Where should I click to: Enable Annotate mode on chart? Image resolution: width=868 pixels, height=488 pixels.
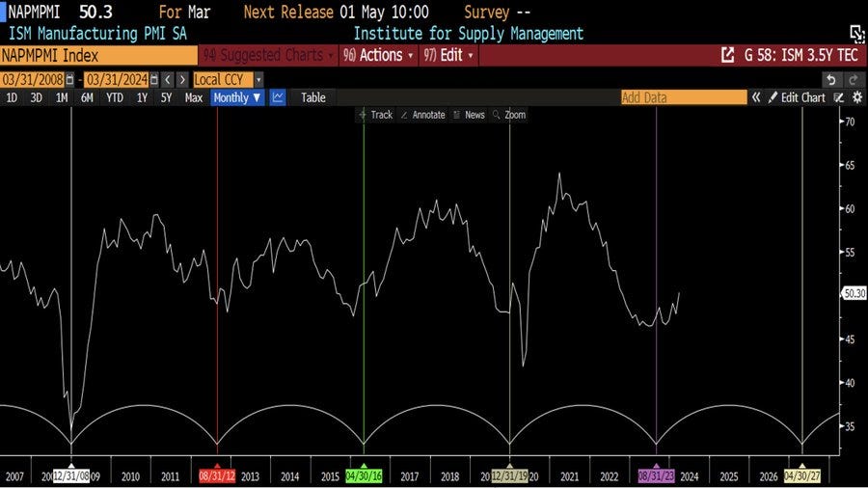[x=422, y=115]
